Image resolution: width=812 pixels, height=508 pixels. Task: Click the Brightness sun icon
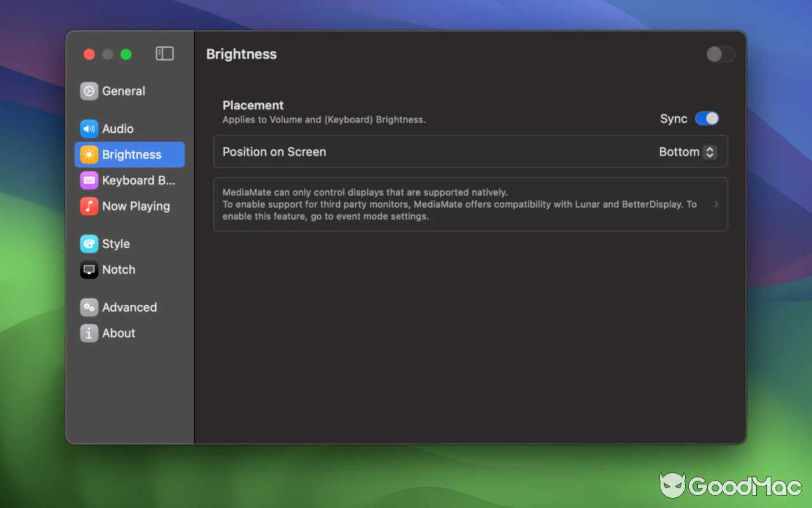88,154
